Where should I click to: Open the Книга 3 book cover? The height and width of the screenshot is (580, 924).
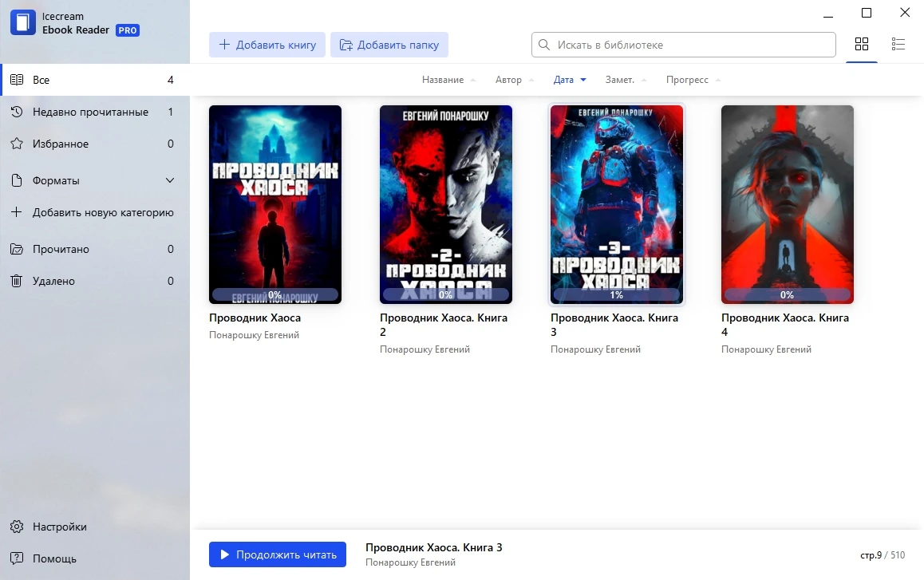point(616,204)
